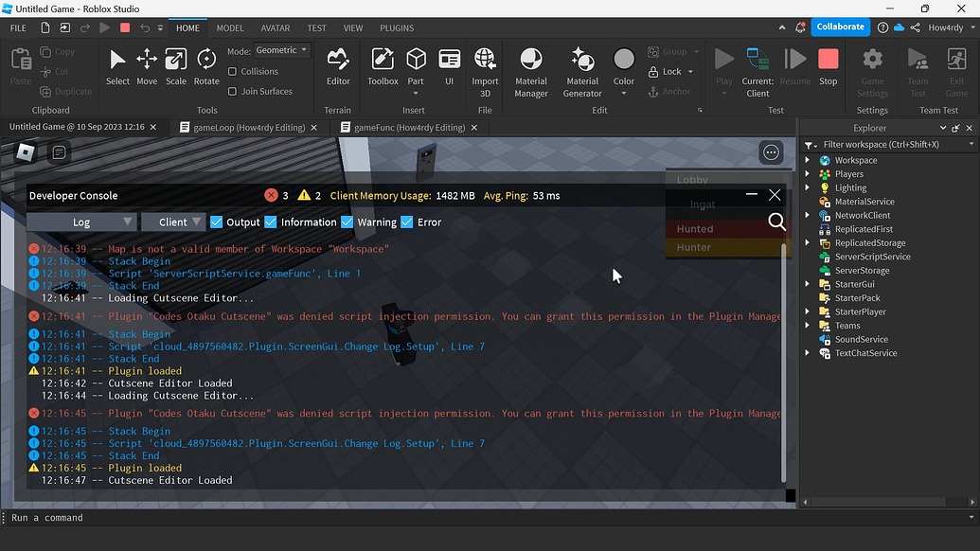The image size is (980, 551).
Task: Open the Geometric mode dropdown
Action: point(281,49)
